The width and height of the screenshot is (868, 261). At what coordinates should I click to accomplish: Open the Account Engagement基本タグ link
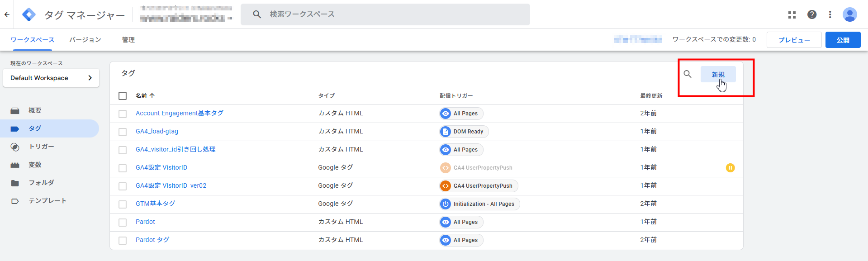(179, 113)
